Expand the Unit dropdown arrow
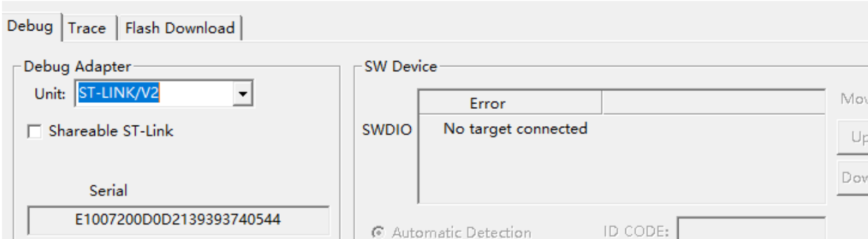868x239 pixels. (243, 94)
